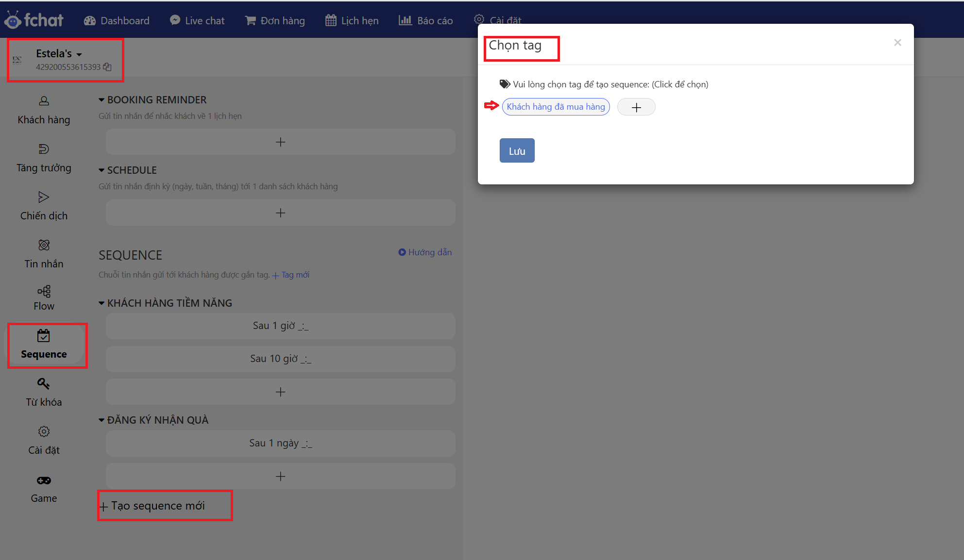Open the Dashboard menu
964x560 pixels.
click(117, 20)
